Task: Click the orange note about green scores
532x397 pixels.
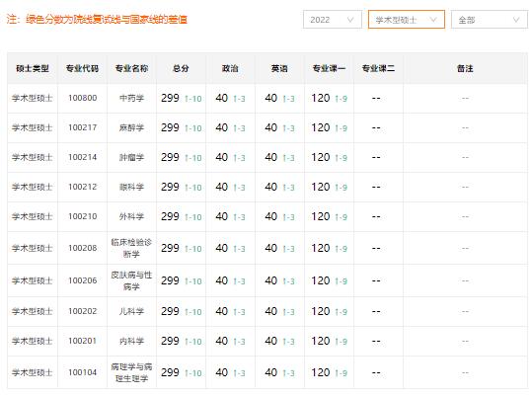Action: pos(97,20)
